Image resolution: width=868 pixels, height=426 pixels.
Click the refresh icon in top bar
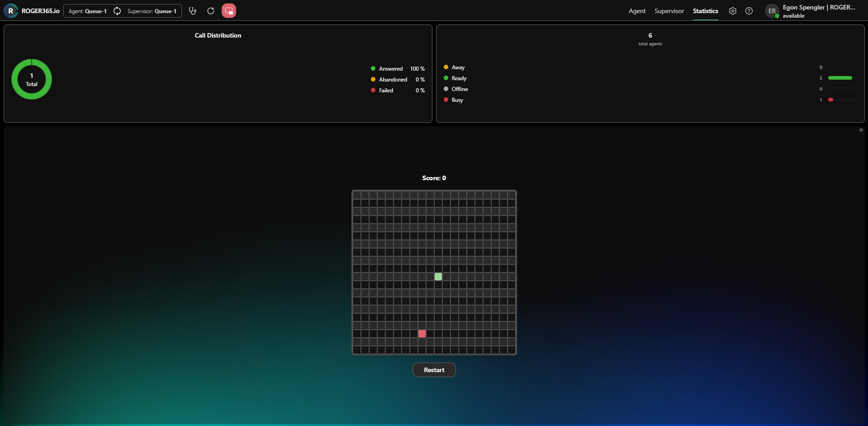[x=211, y=11]
